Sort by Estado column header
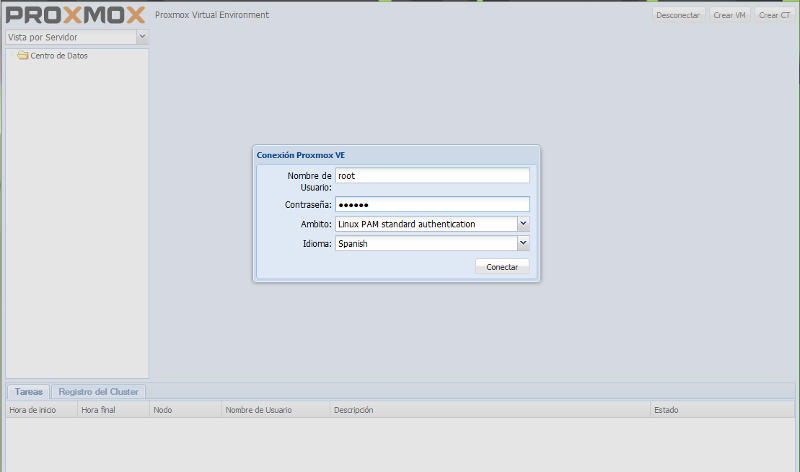 tap(722, 410)
